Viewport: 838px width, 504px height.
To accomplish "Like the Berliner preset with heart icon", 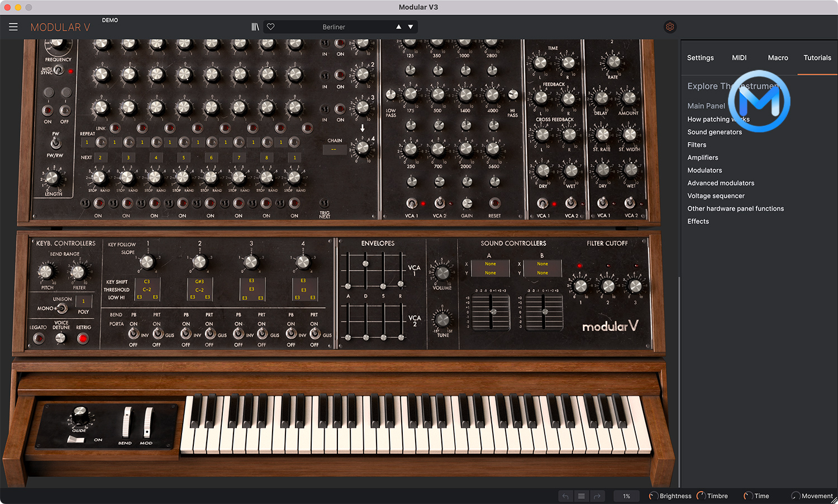I will pyautogui.click(x=270, y=27).
